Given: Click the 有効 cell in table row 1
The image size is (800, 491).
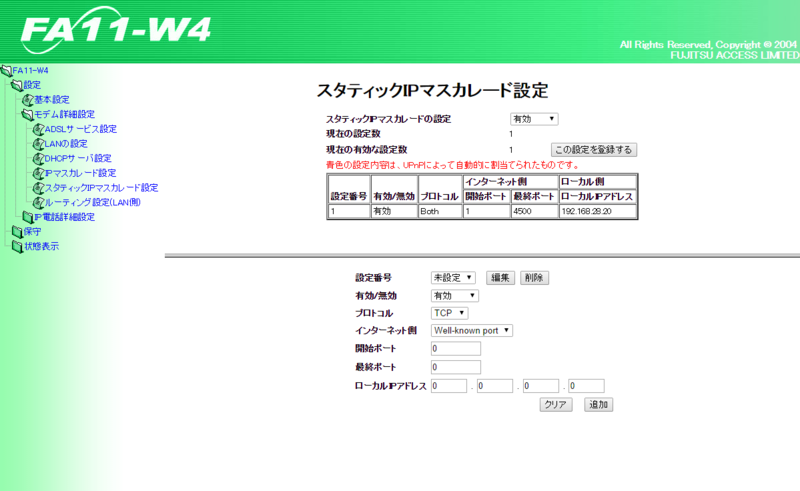Looking at the screenshot, I should (394, 211).
